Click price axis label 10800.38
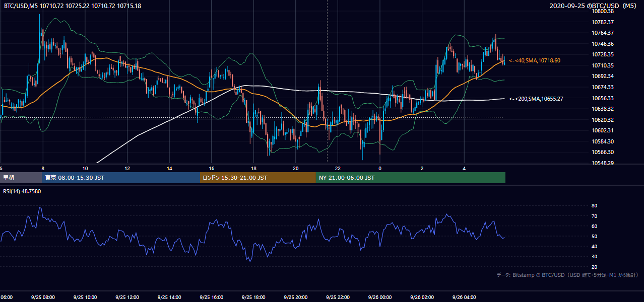This screenshot has height=302, width=644. 603,11
